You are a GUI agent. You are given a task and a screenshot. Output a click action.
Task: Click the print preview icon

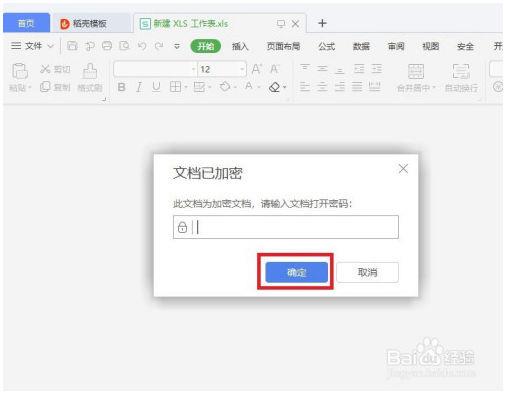tap(124, 46)
